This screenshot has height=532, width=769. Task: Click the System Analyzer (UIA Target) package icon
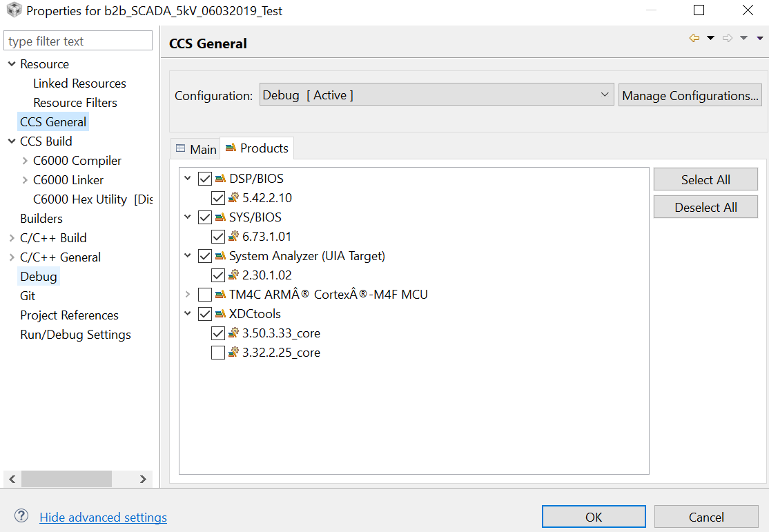pyautogui.click(x=220, y=255)
